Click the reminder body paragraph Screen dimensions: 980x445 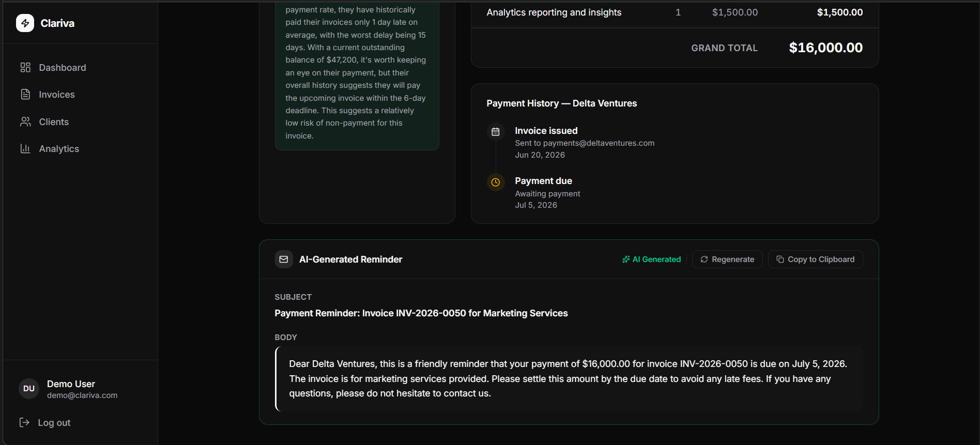point(569,379)
